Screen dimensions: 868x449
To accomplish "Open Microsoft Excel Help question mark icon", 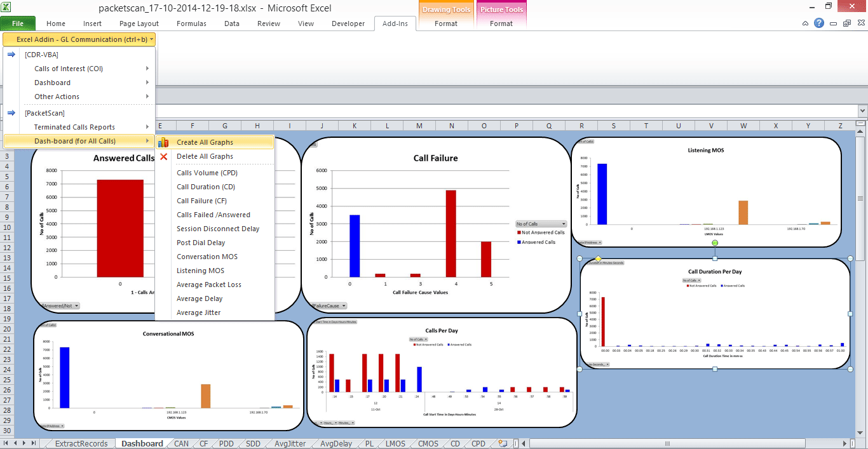I will pyautogui.click(x=819, y=23).
